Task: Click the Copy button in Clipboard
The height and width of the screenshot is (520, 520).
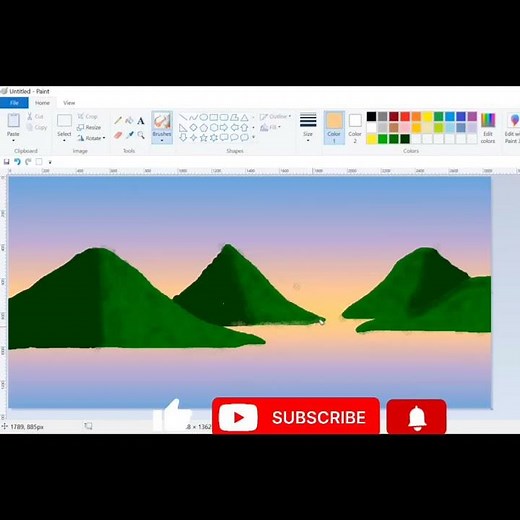Action: (36, 127)
